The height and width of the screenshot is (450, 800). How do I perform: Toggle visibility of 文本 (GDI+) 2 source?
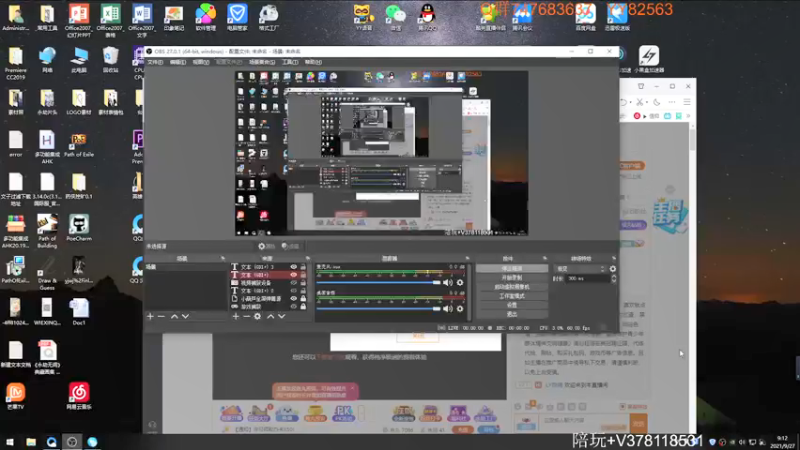[x=293, y=290]
